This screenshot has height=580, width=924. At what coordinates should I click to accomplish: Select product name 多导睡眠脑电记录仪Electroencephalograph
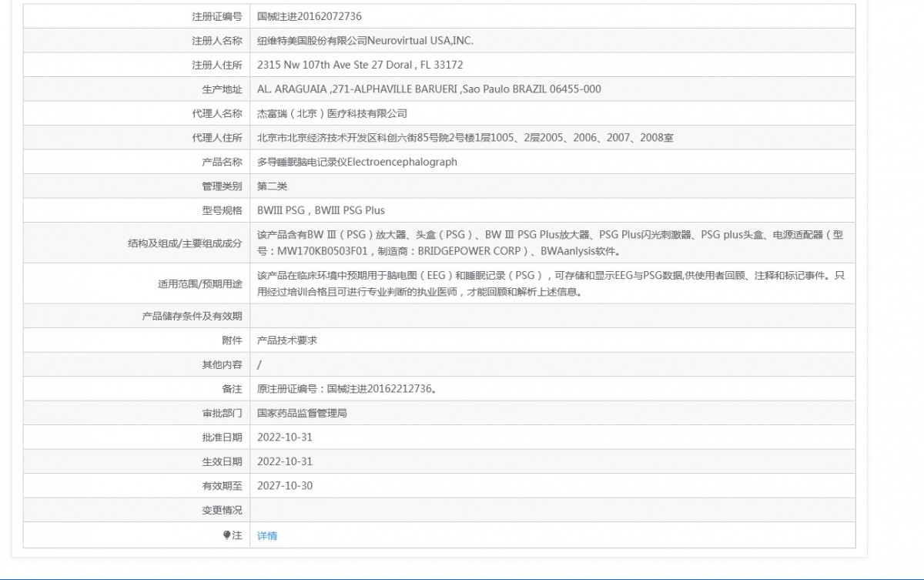(x=357, y=162)
